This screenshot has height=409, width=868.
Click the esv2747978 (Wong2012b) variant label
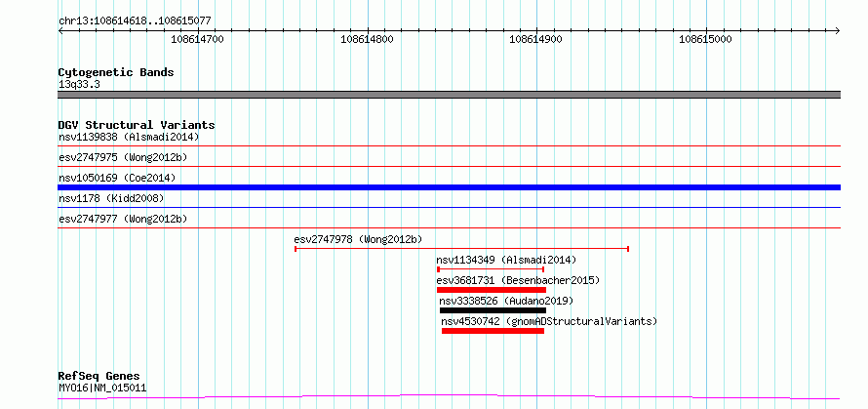point(358,239)
